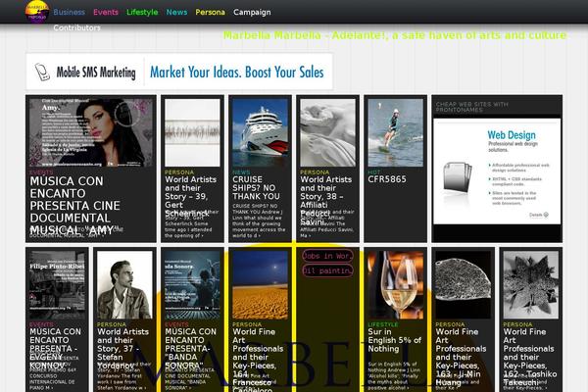Open the Amy Winehouse poster thumbnail
Viewport: 588px width, 392px height.
91,132
